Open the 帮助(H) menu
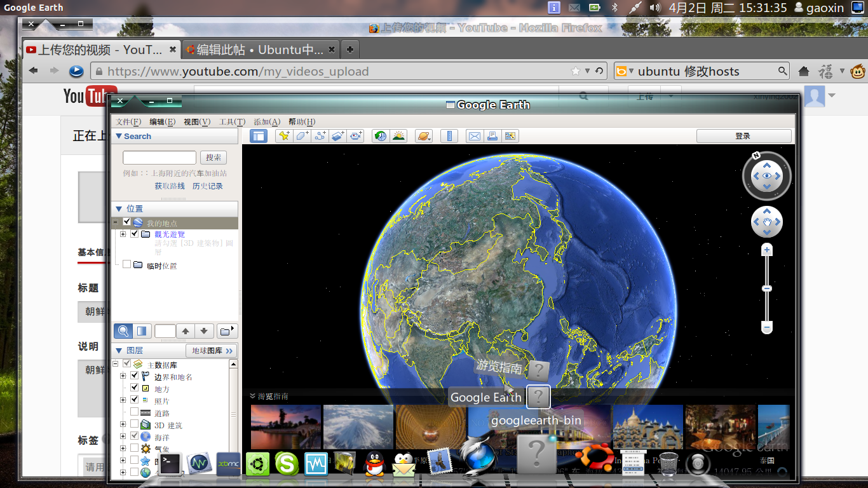 pyautogui.click(x=302, y=121)
